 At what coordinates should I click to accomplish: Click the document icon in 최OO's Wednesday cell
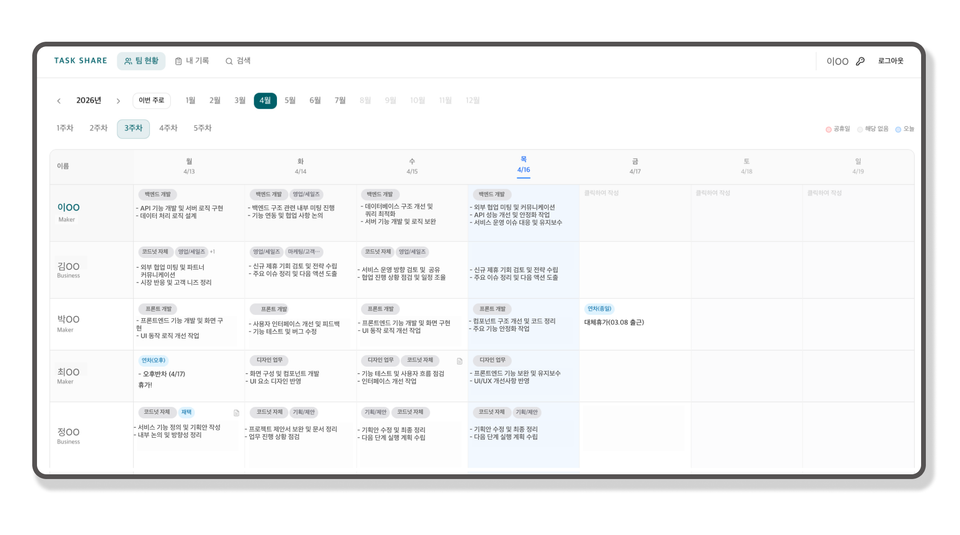(x=459, y=361)
